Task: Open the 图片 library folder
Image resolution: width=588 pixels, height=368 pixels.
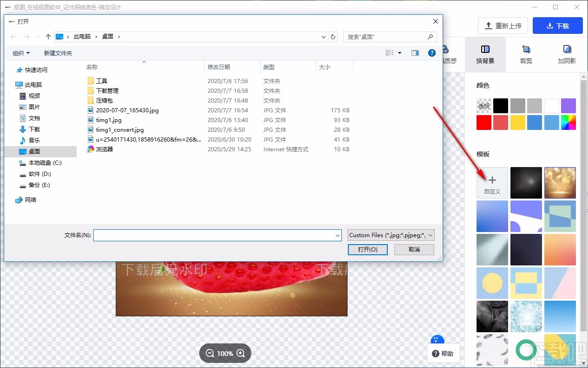Action: (x=34, y=107)
